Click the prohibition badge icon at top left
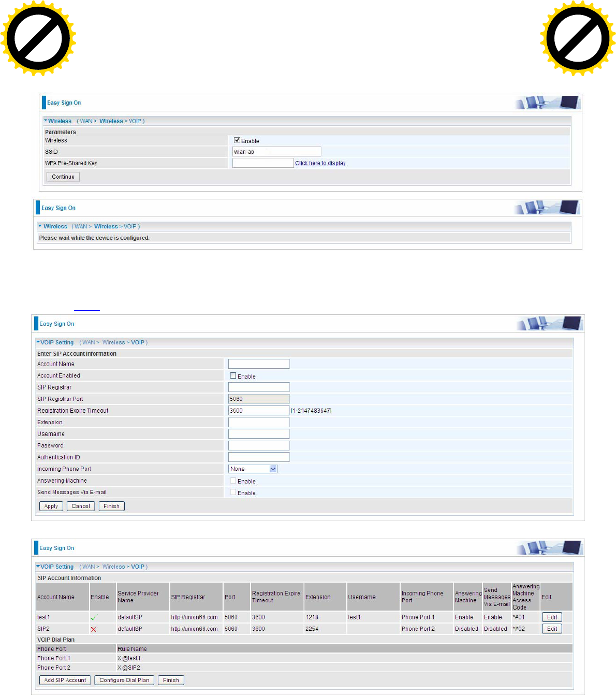This screenshot has height=695, width=616. [x=38, y=38]
